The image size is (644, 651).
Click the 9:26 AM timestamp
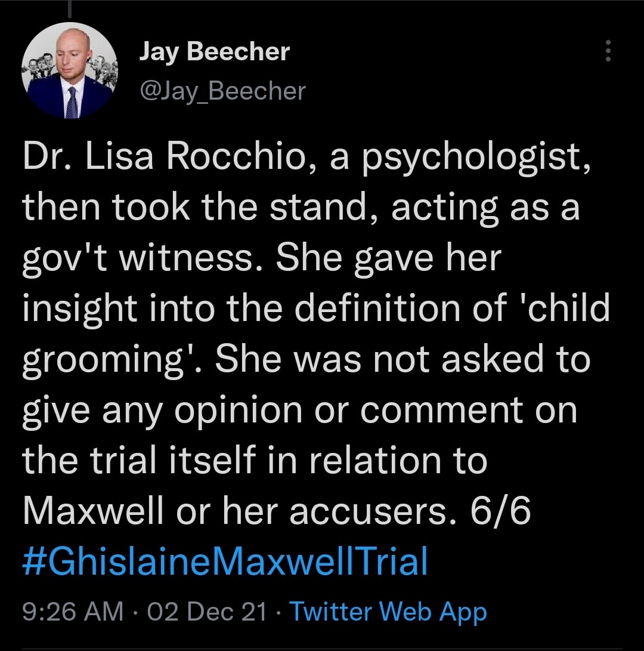[73, 612]
